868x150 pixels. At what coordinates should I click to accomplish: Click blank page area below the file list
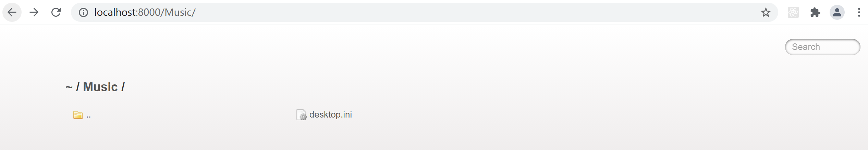click(x=434, y=137)
